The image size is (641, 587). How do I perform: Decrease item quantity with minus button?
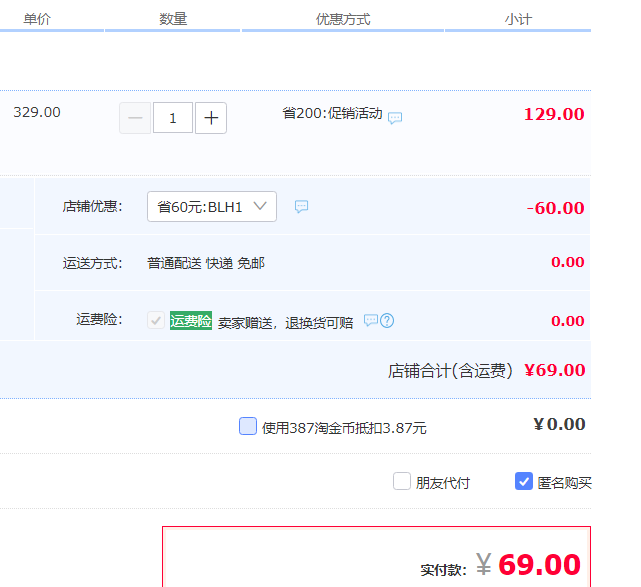click(x=135, y=118)
